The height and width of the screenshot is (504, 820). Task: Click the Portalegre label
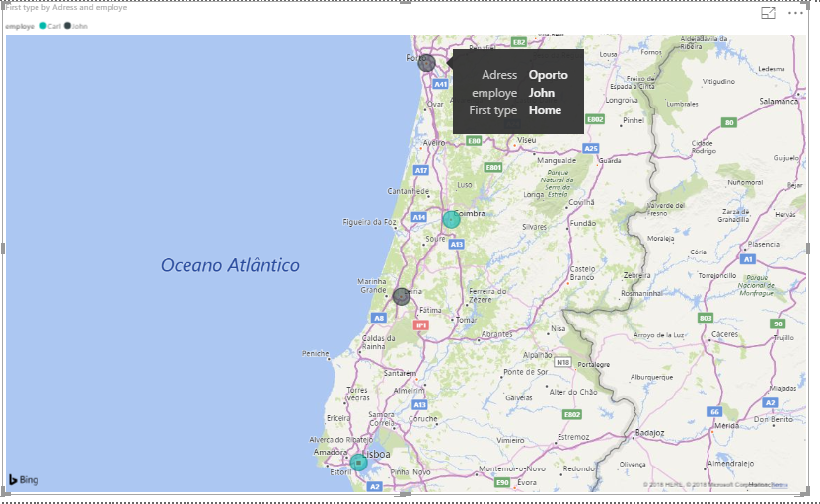[x=594, y=364]
